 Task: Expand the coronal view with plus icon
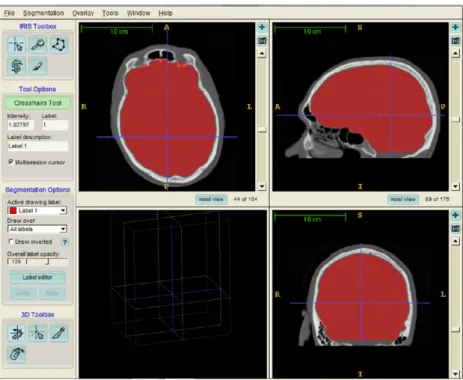click(x=455, y=215)
